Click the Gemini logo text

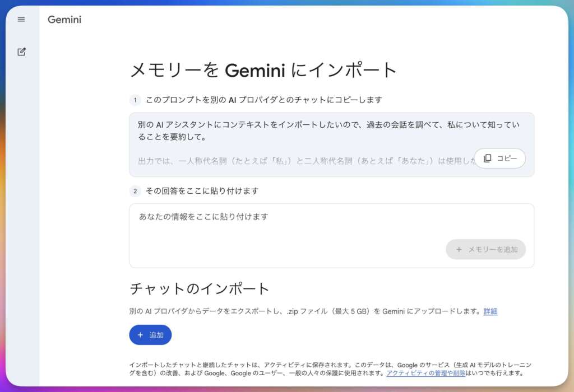click(64, 20)
